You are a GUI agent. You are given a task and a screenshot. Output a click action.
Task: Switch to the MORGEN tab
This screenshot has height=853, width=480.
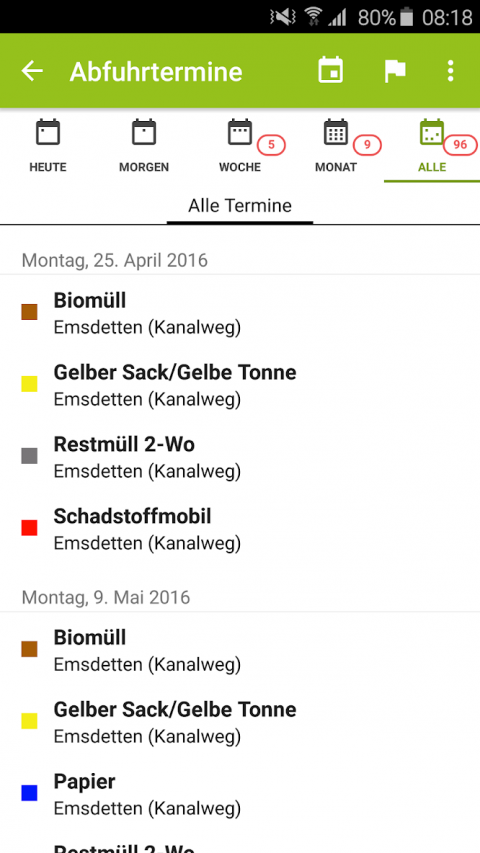(x=144, y=146)
